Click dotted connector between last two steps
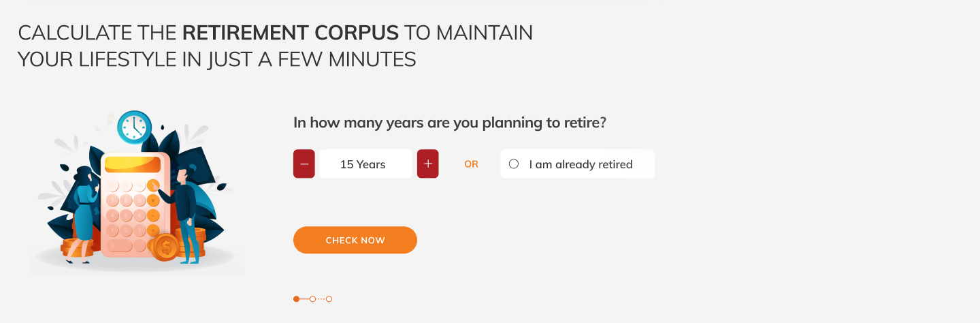Screen dimensions: 980x323 click(321, 298)
